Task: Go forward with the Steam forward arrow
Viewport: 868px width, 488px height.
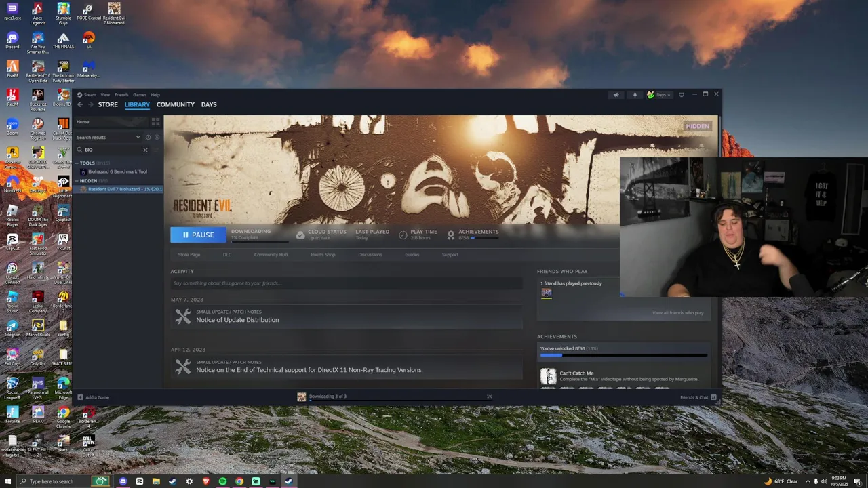Action: coord(90,104)
